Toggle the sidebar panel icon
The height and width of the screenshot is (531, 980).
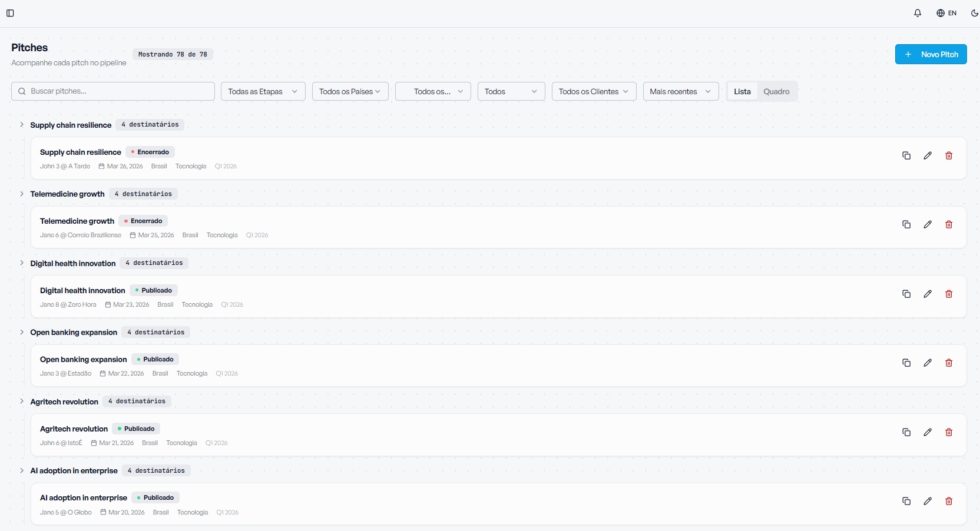10,13
